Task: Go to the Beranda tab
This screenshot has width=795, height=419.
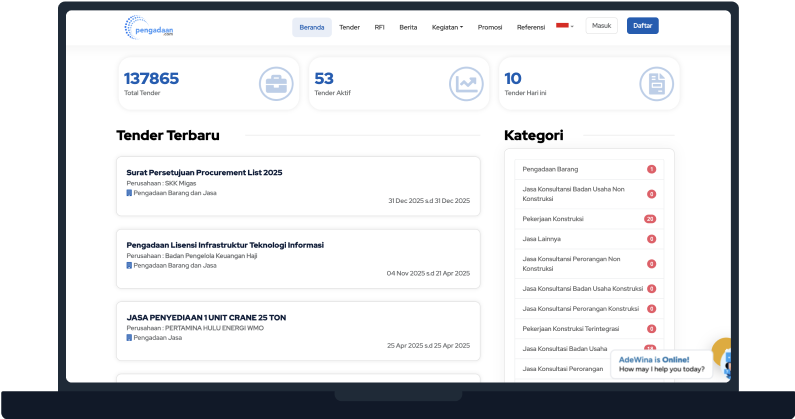Action: point(312,27)
